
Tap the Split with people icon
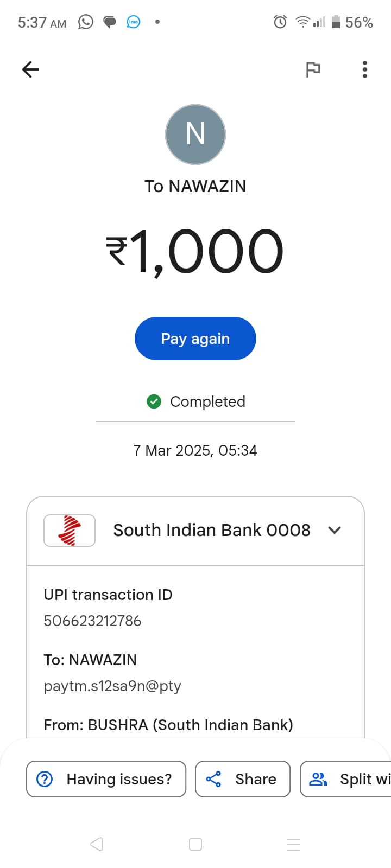tap(318, 779)
